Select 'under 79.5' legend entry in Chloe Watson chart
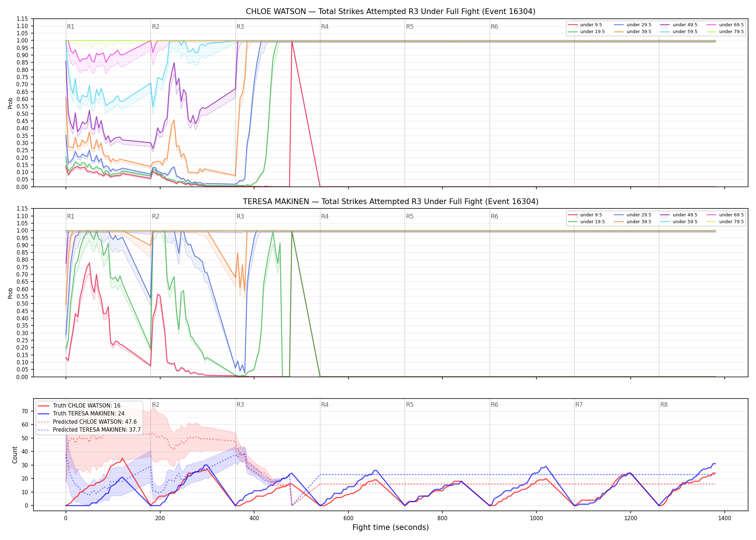 click(x=725, y=32)
